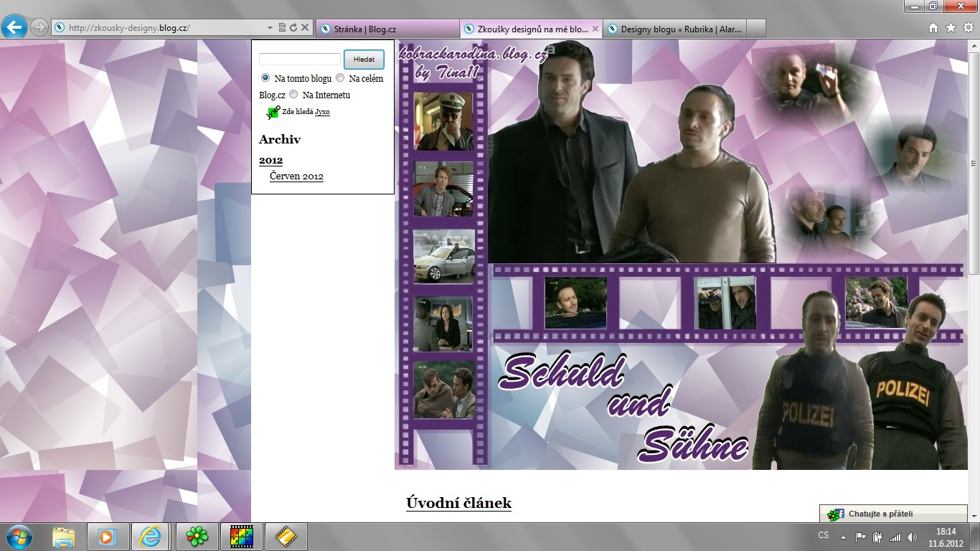Screen dimensions: 980x551
Task: Click the CS language indicator in the tray
Action: coord(823,536)
